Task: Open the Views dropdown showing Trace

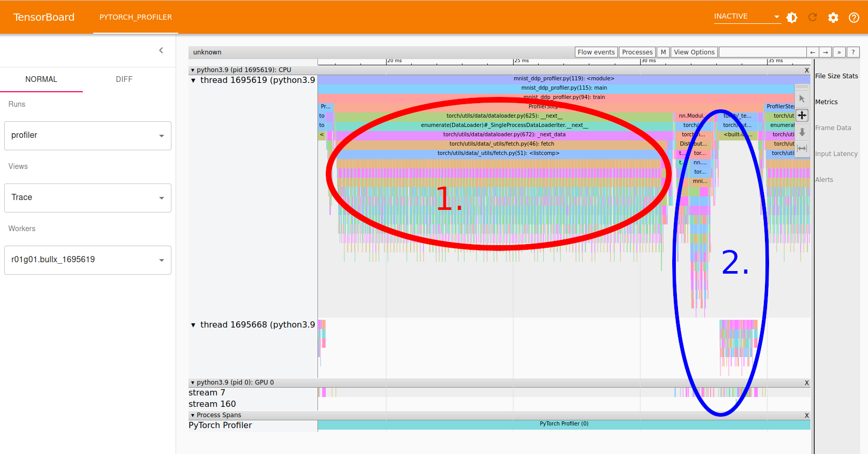Action: click(88, 198)
